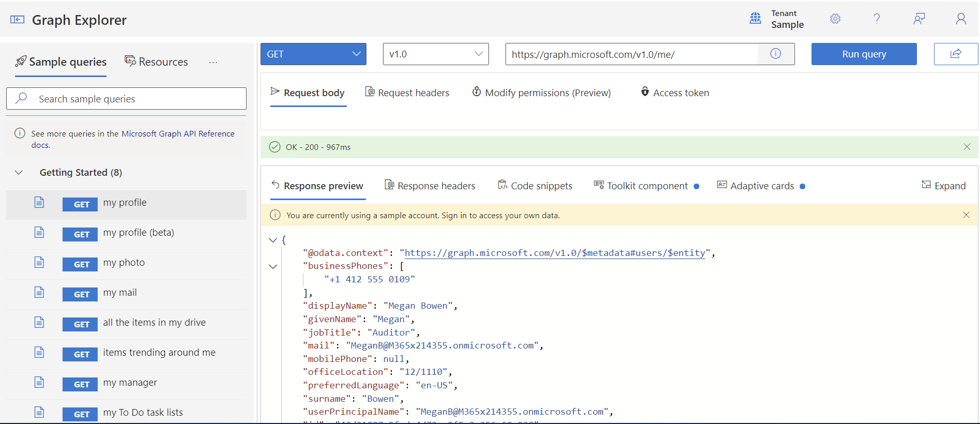The height and width of the screenshot is (424, 980).
Task: Open the Toolkit component tab
Action: point(646,186)
